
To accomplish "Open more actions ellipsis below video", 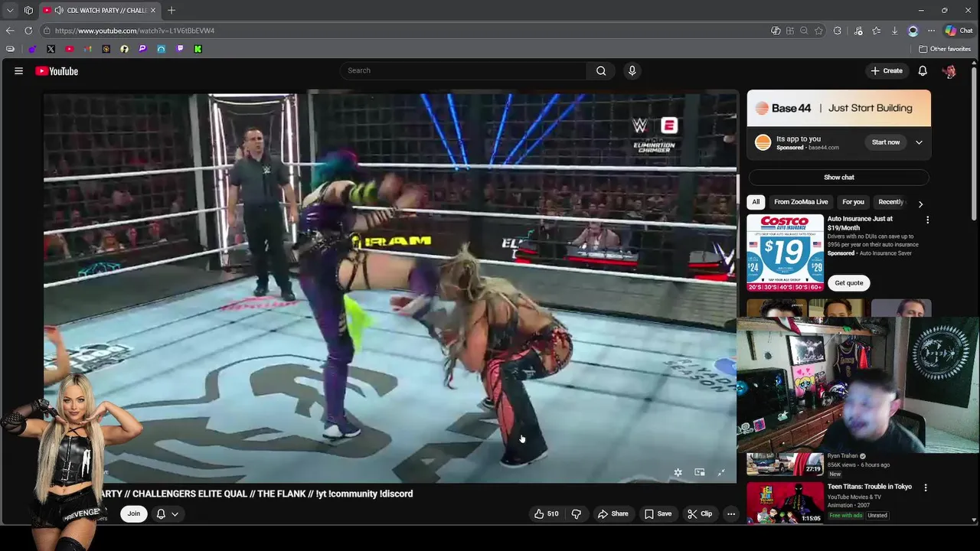I will (731, 514).
